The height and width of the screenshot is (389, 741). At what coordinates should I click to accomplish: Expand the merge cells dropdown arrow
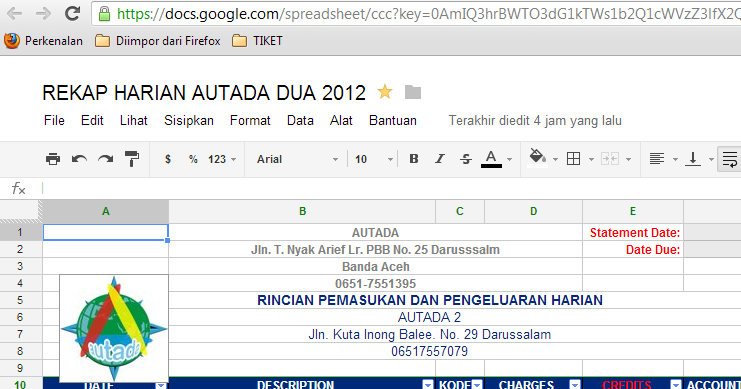(x=629, y=160)
